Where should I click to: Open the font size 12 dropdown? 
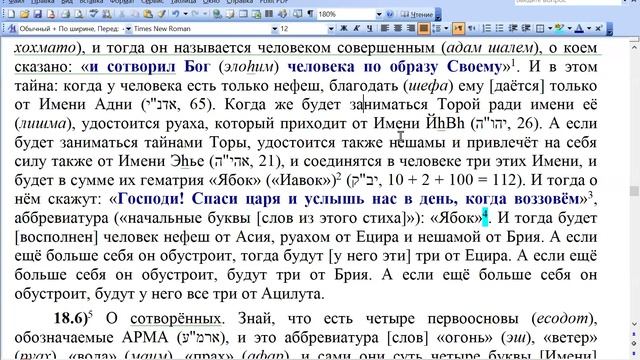coord(331,29)
